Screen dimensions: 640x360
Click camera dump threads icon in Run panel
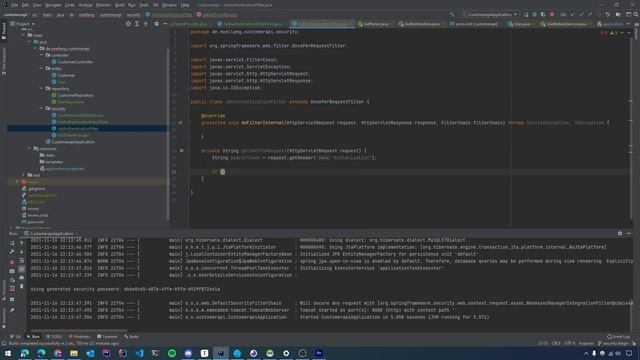(x=12, y=271)
